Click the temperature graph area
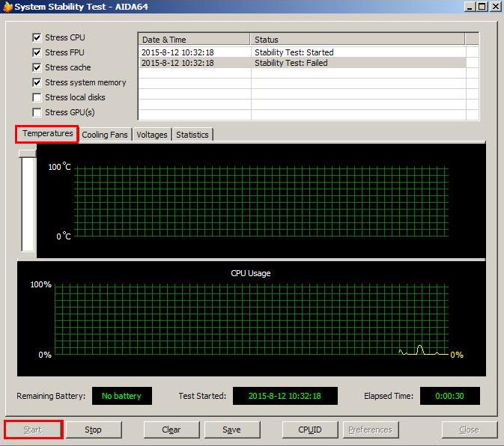The height and width of the screenshot is (446, 504). [x=261, y=201]
